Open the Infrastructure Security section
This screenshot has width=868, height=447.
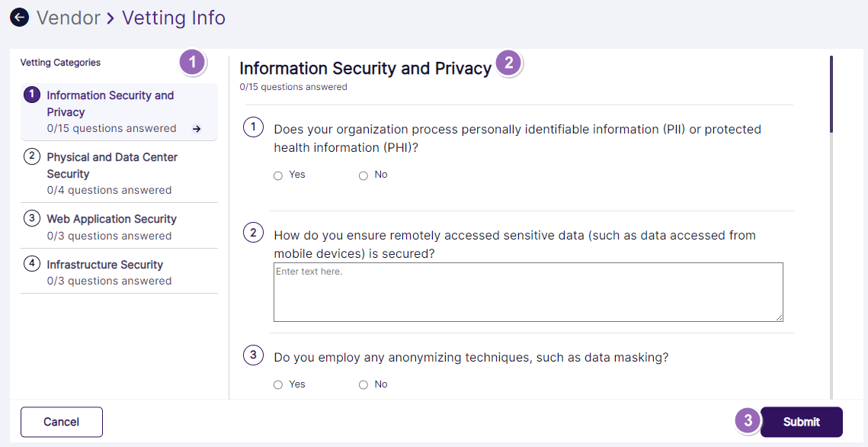104,264
